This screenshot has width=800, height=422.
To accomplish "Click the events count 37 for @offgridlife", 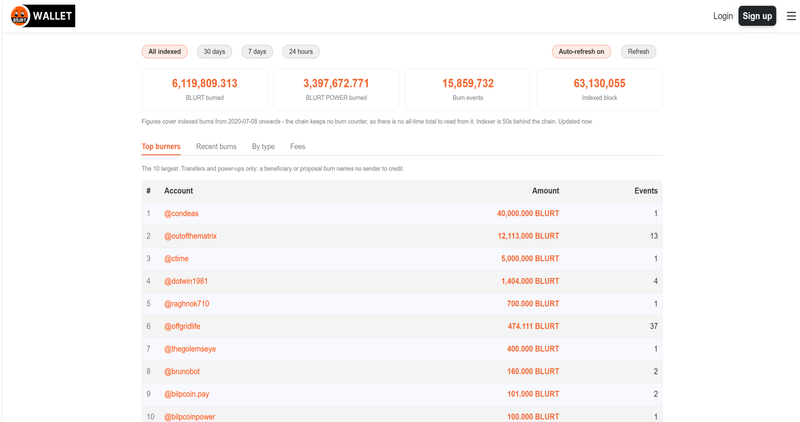I will [x=654, y=326].
